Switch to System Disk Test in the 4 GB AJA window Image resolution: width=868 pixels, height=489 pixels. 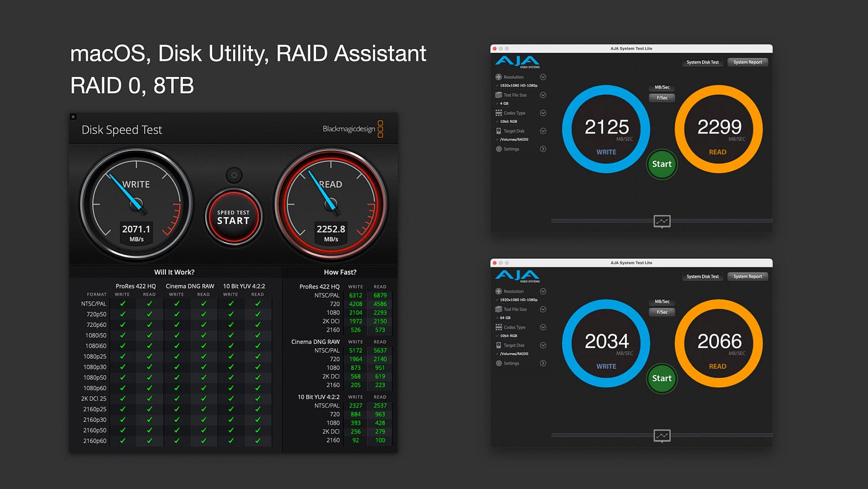(702, 62)
